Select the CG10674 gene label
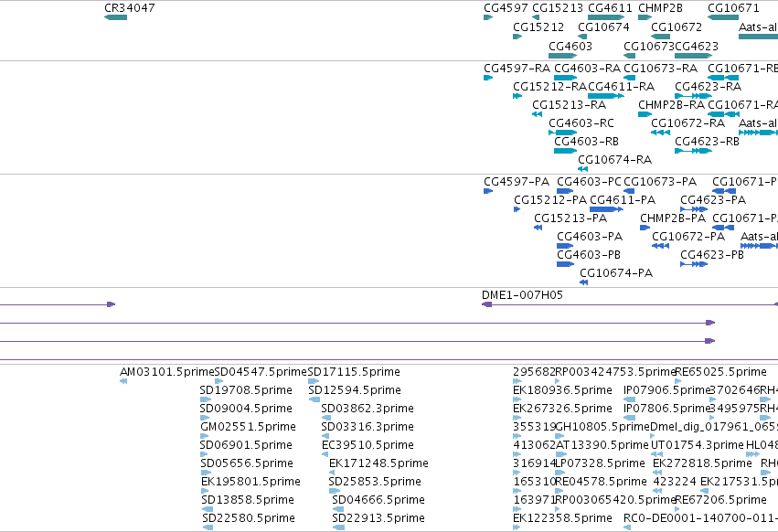Viewport: 778px width, 532px height. [x=603, y=27]
